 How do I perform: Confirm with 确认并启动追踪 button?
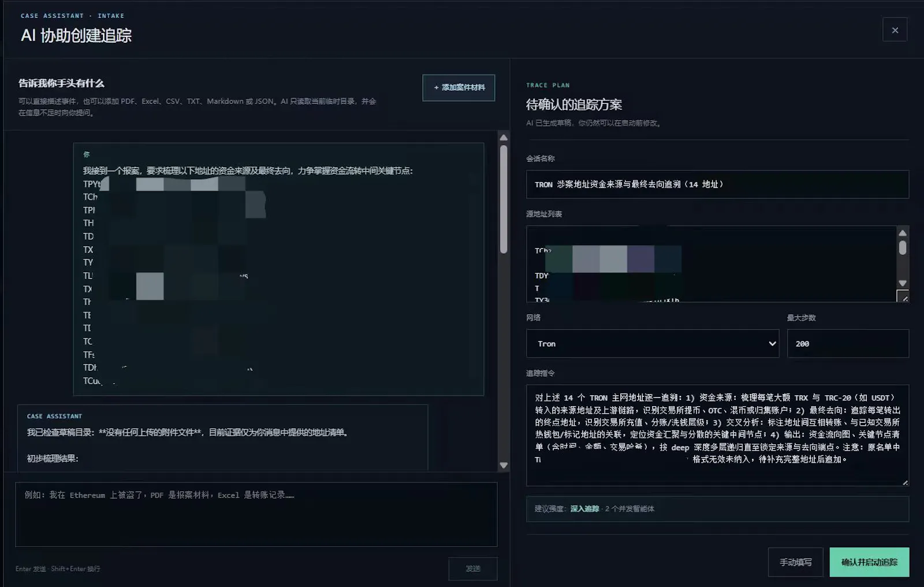click(x=869, y=562)
